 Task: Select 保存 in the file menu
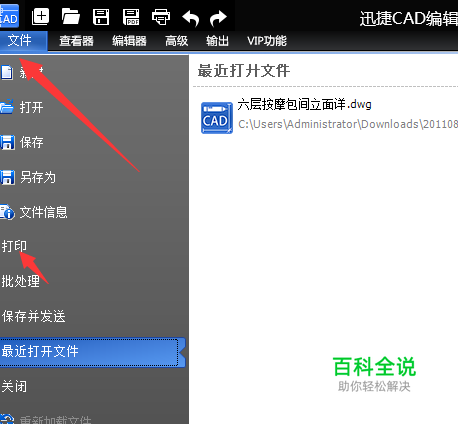31,142
